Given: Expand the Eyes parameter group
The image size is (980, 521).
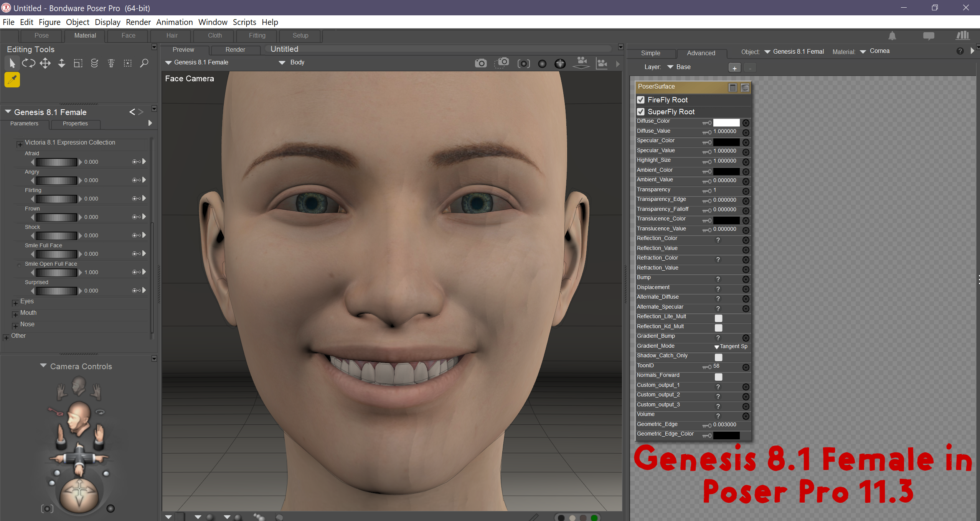Looking at the screenshot, I should tap(15, 303).
